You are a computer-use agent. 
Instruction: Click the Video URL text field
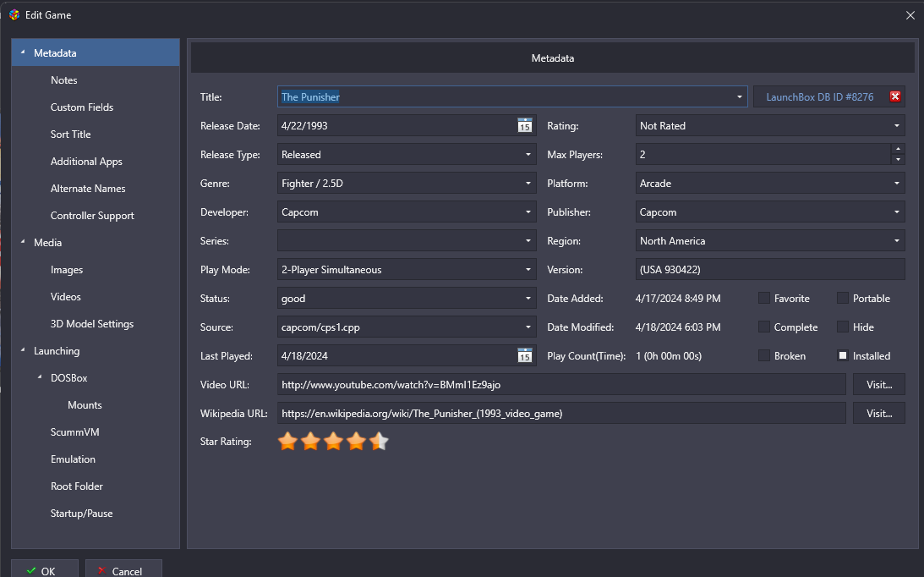pyautogui.click(x=561, y=385)
